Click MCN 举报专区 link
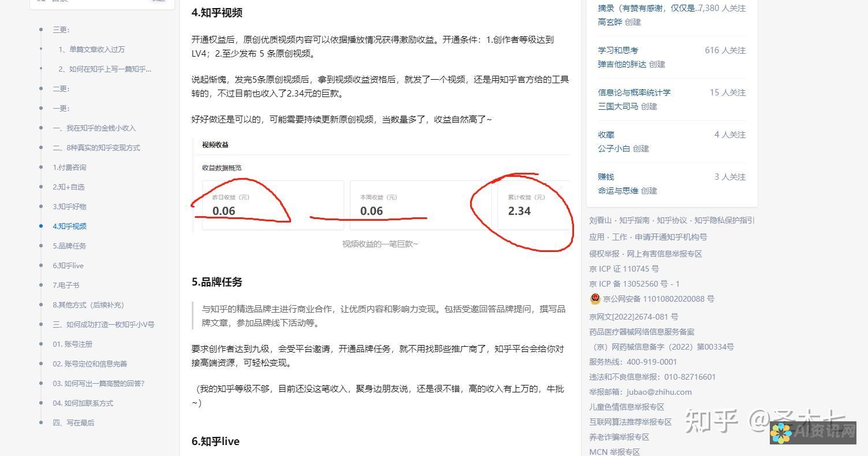Viewport: 868px width, 456px height. coord(614,451)
